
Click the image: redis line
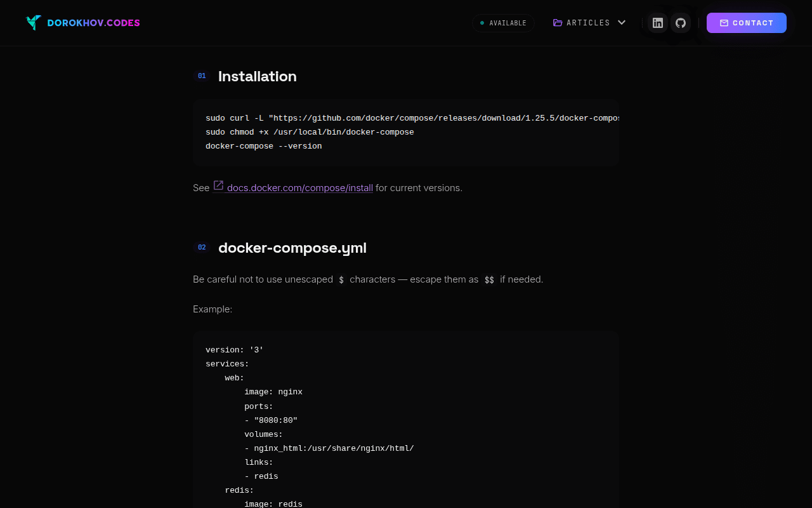[x=273, y=504]
